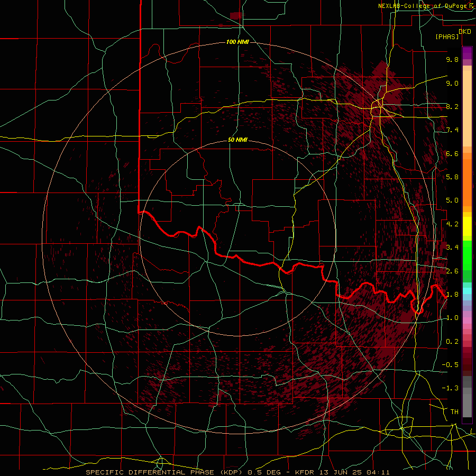The height and width of the screenshot is (476, 476).
Task: Click the 9.8 value on the color scale
Action: (452, 59)
